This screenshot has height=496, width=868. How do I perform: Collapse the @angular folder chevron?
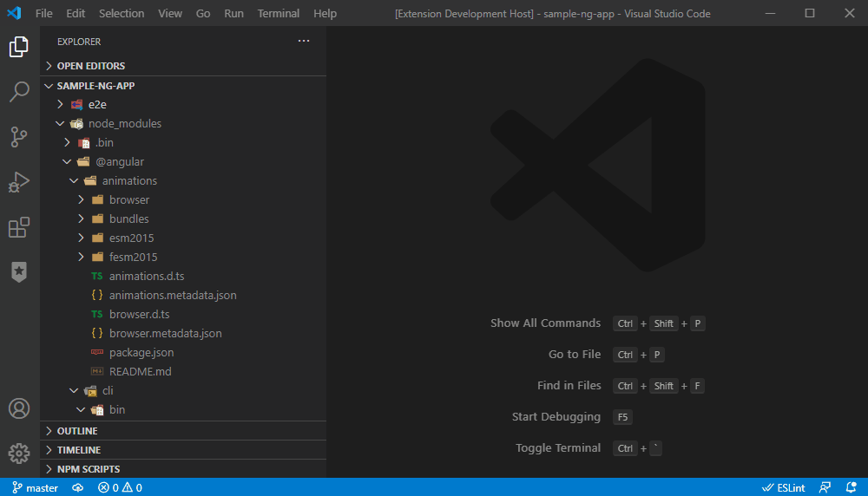point(67,161)
